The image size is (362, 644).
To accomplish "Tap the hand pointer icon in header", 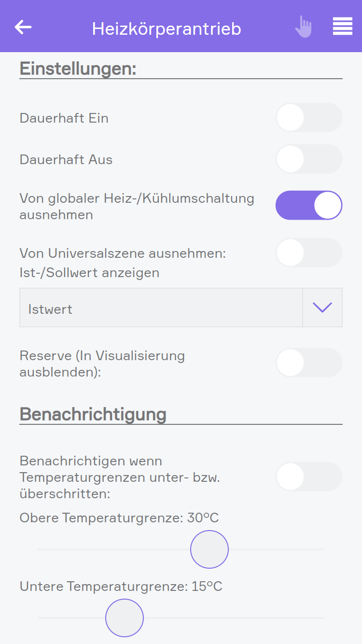I will coord(304,27).
